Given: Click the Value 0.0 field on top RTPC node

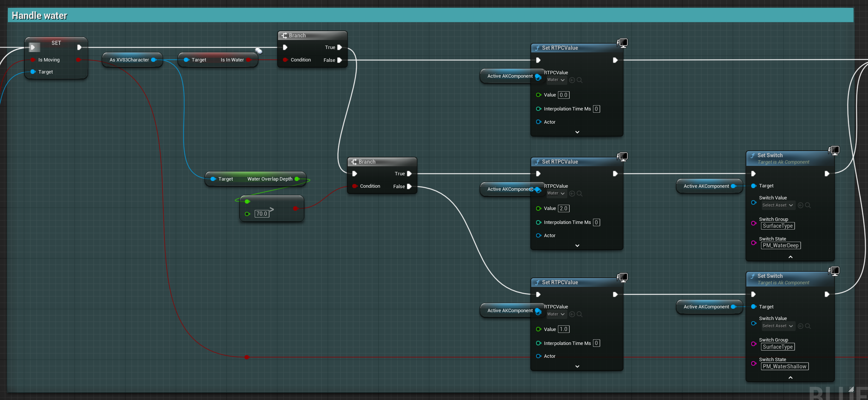Looking at the screenshot, I should (x=564, y=95).
